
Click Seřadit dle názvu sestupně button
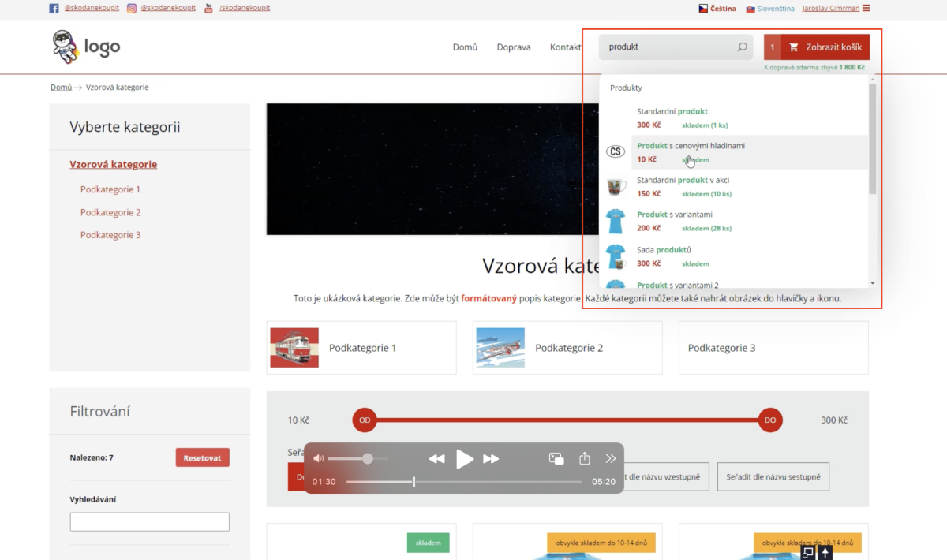[x=773, y=477]
